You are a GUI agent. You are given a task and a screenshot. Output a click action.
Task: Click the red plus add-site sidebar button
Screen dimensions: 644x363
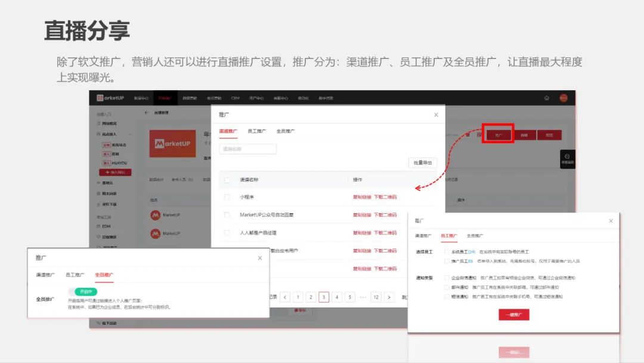click(115, 173)
